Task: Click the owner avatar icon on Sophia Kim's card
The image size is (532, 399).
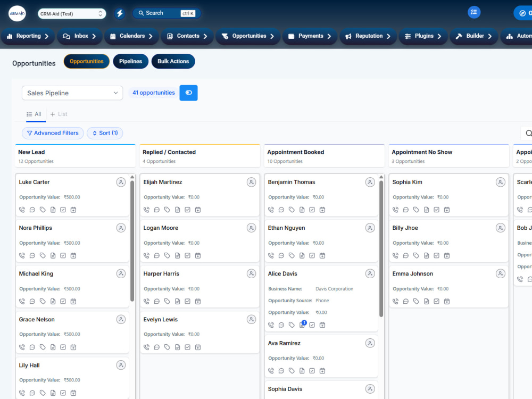Action: 500,182
